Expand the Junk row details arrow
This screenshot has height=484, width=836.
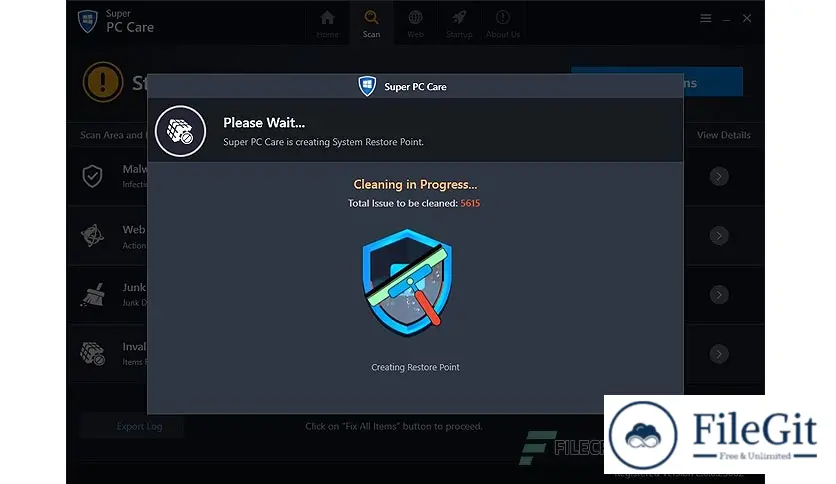click(x=719, y=295)
